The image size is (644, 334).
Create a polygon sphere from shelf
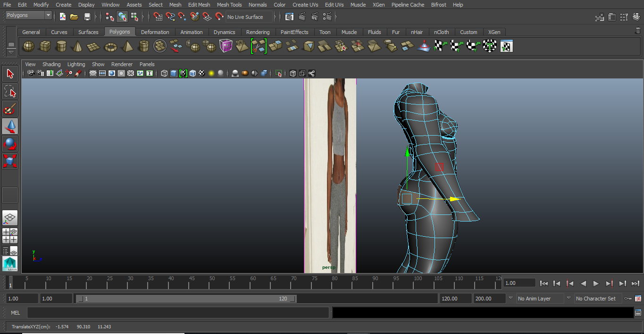(29, 46)
